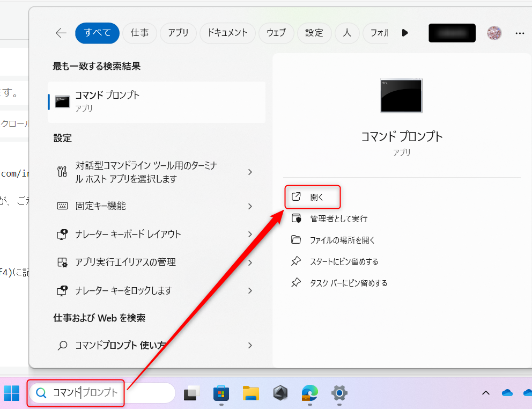This screenshot has height=409, width=532.
Task: Select the すべて filter tab
Action: pos(98,33)
